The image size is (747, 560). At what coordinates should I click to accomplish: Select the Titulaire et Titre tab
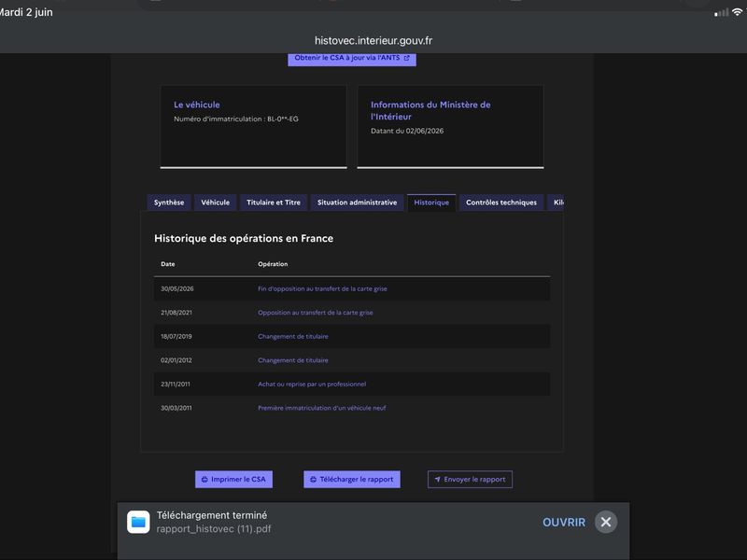pos(274,203)
